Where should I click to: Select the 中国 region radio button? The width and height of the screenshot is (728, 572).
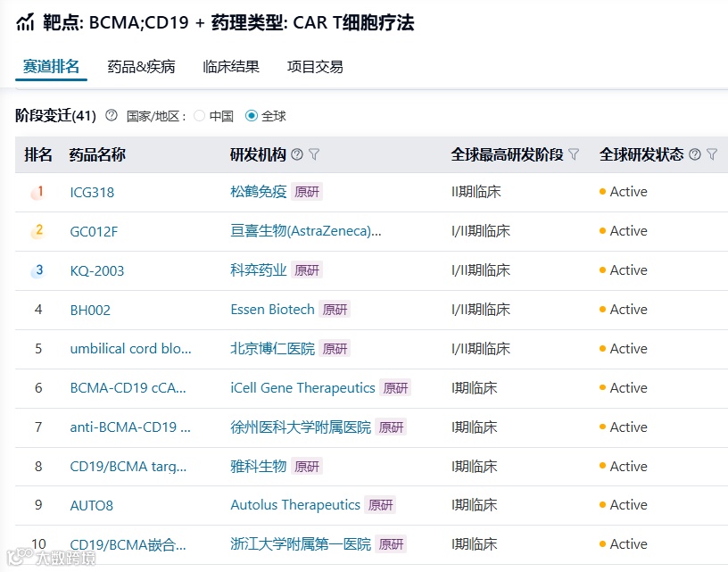(199, 116)
